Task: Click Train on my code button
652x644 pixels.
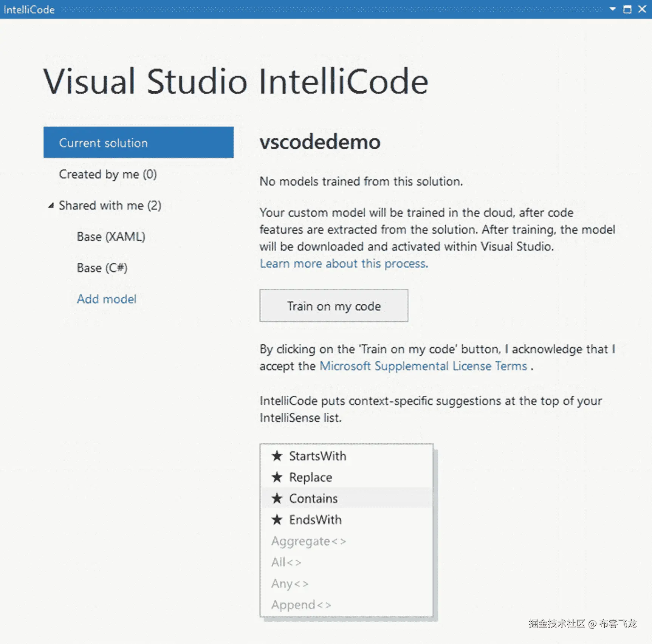Action: point(334,306)
